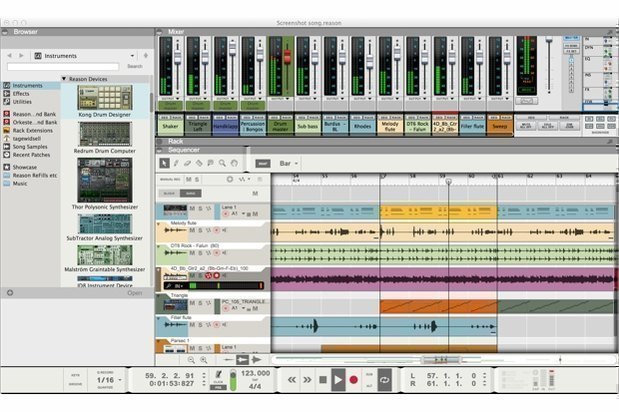Select the Sweep mixer channel label
619x412 pixels.
click(x=500, y=126)
